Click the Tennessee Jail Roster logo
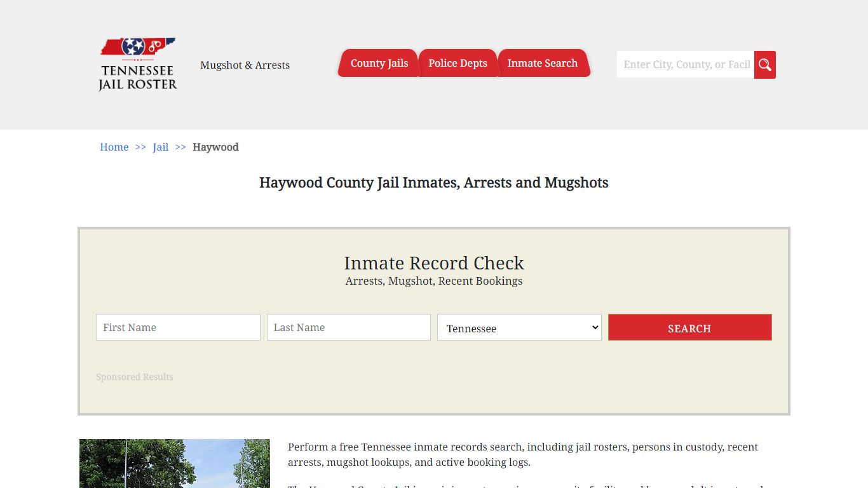 138,64
